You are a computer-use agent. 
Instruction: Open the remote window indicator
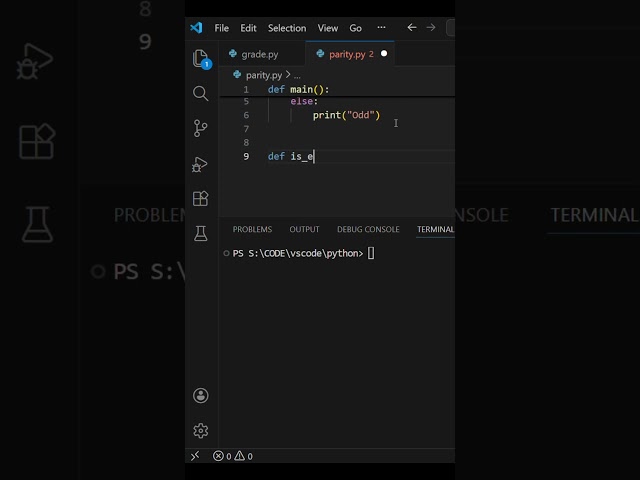click(195, 456)
